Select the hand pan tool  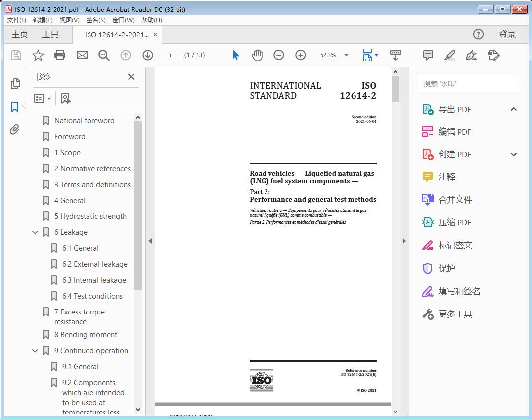257,55
